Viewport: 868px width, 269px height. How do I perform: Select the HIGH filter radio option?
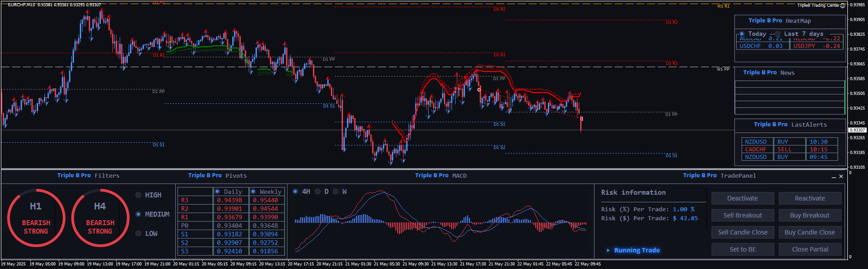[139, 195]
